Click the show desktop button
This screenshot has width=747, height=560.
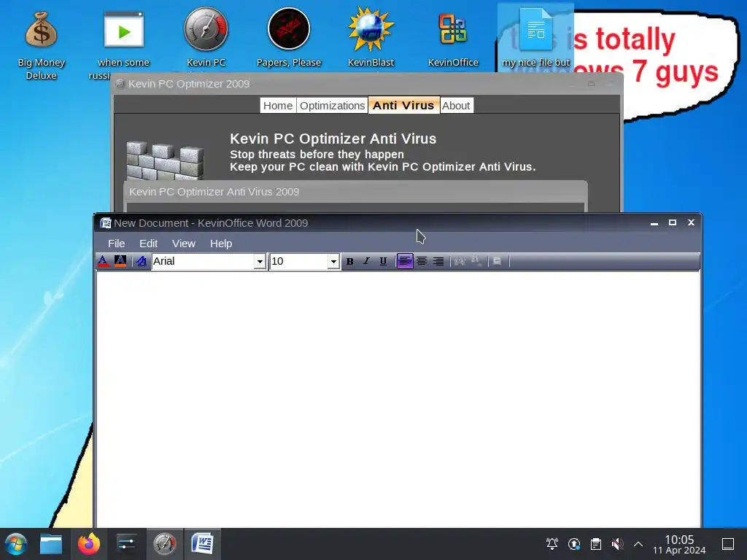(x=728, y=544)
